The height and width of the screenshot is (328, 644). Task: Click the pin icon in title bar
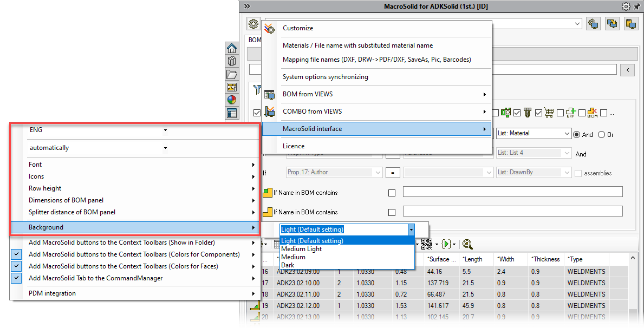click(636, 6)
